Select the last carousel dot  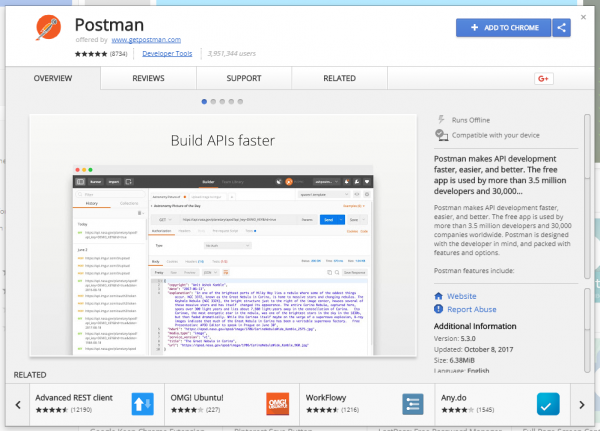(x=240, y=101)
